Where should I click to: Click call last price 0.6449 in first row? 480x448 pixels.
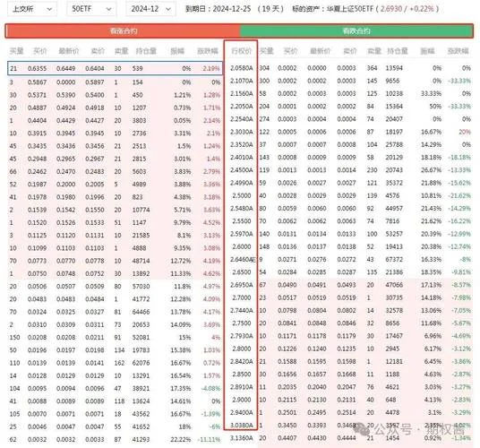pos(65,68)
